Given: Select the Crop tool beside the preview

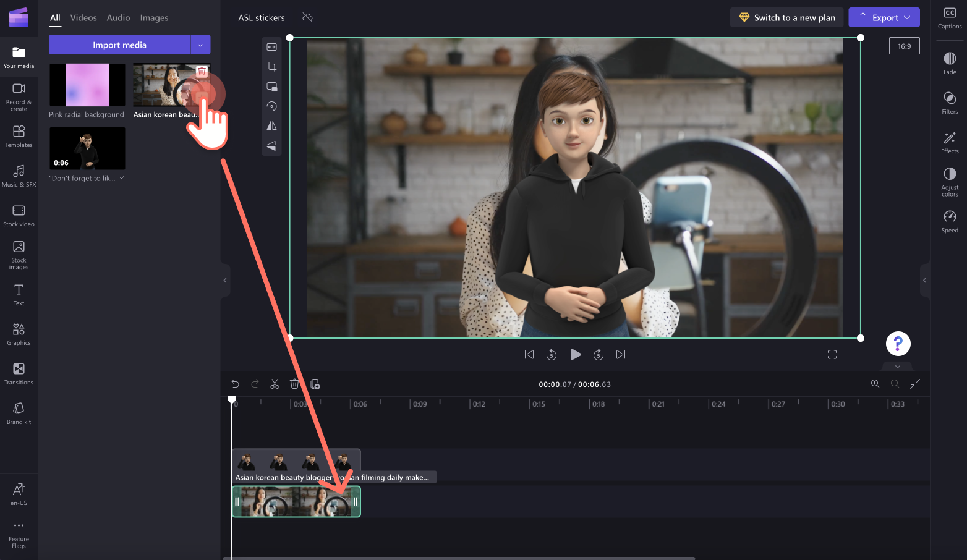Looking at the screenshot, I should [x=272, y=66].
